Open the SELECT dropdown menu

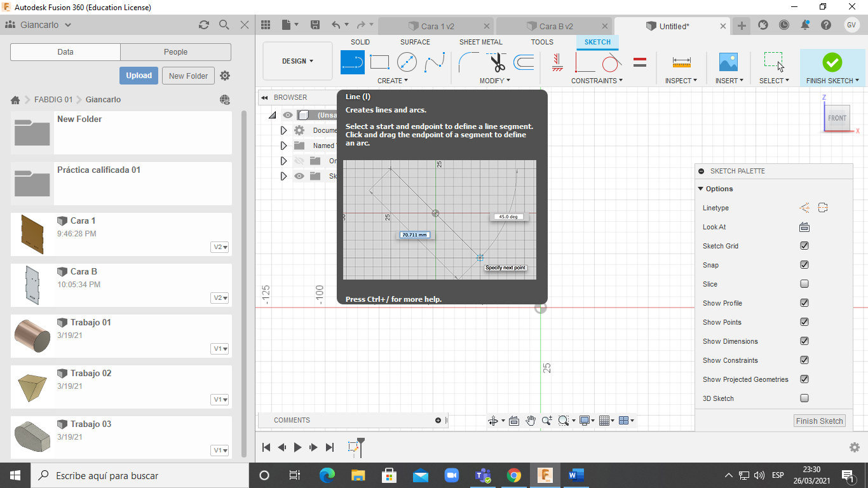[x=774, y=81]
